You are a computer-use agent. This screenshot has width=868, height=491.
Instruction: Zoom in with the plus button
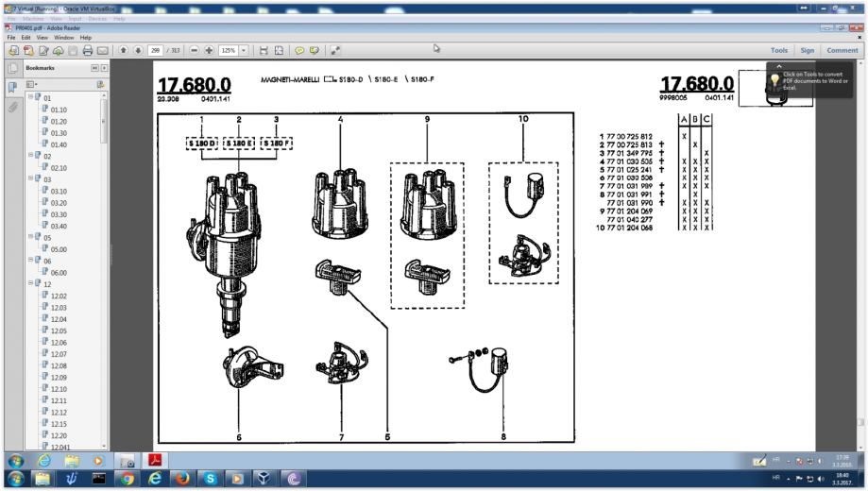209,50
